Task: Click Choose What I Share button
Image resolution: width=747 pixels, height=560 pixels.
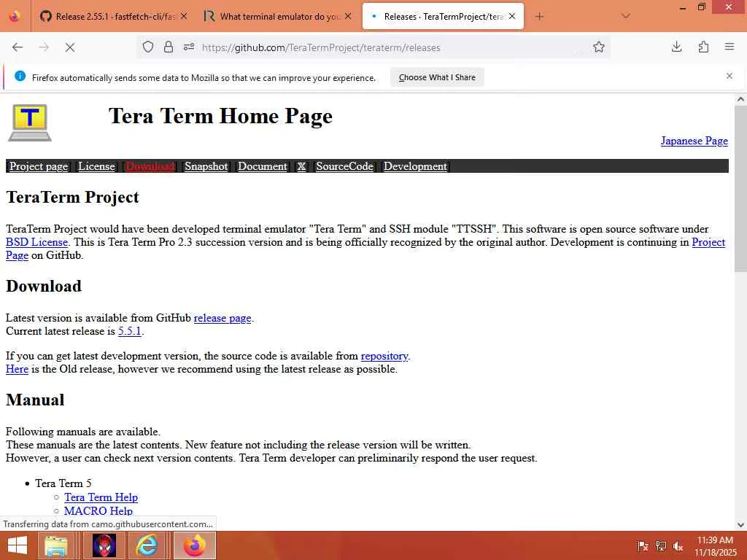Action: point(437,77)
